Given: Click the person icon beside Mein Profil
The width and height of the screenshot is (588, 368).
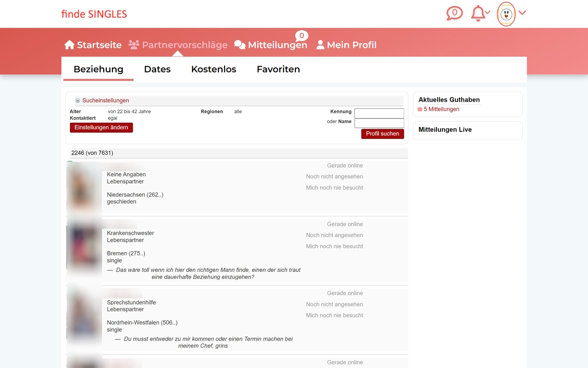Looking at the screenshot, I should tap(320, 44).
